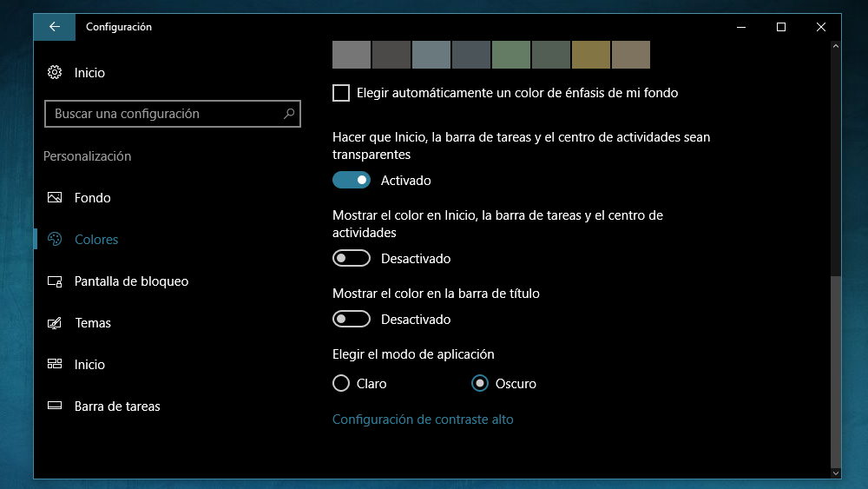This screenshot has height=489, width=868.
Task: Click the Fondo picture icon
Action: 54,198
